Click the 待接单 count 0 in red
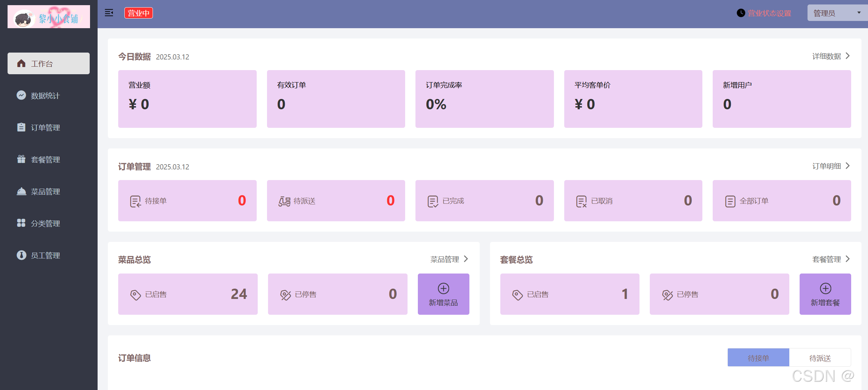 click(x=242, y=200)
